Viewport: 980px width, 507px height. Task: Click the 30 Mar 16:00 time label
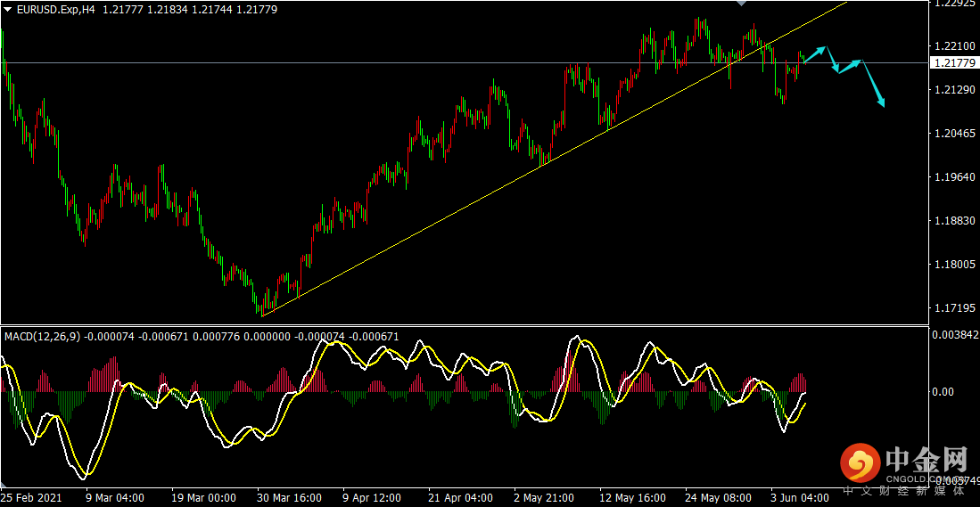click(290, 498)
